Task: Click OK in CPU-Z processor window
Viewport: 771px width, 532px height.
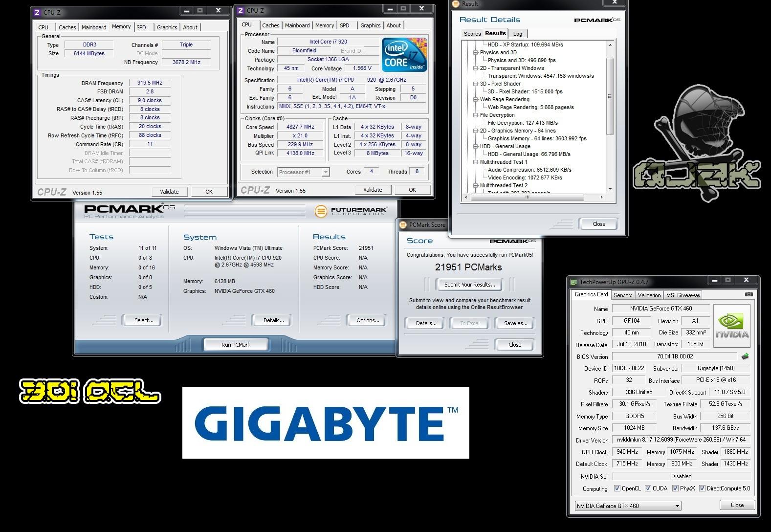Action: [x=412, y=190]
